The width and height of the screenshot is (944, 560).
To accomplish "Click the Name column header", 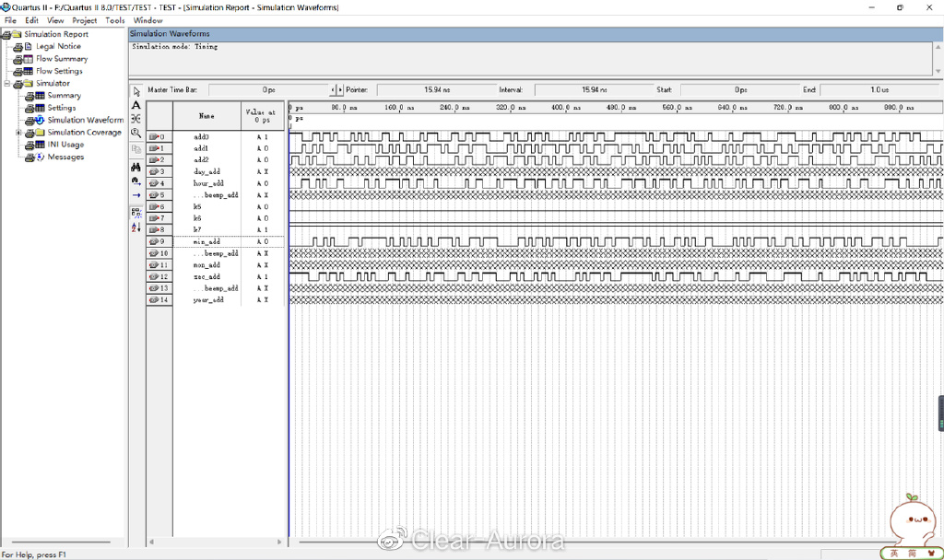I will pos(206,115).
